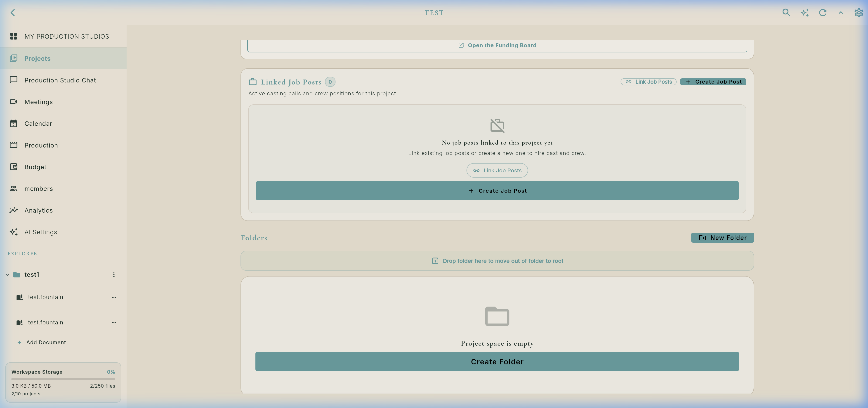Screen dimensions: 868x408
Task: Open search with the magnifier icon
Action: coord(786,13)
